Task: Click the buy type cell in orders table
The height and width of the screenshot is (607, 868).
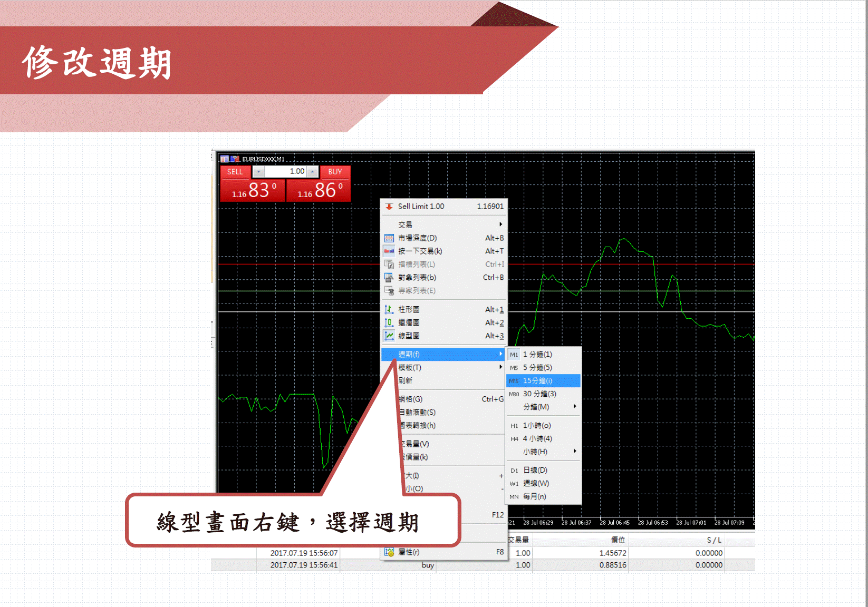Action: (x=428, y=565)
